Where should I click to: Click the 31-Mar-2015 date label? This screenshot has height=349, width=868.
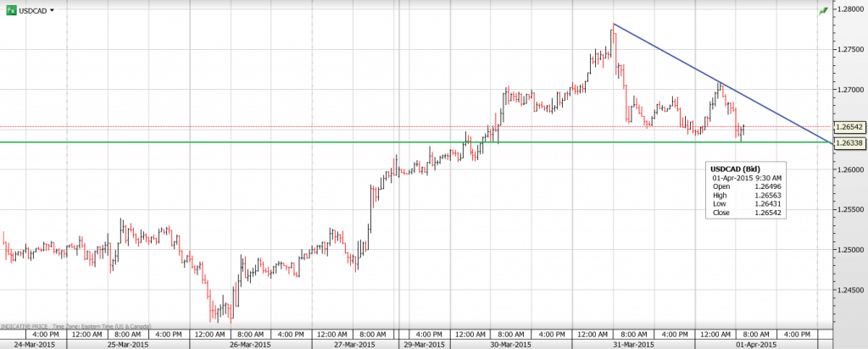(631, 344)
